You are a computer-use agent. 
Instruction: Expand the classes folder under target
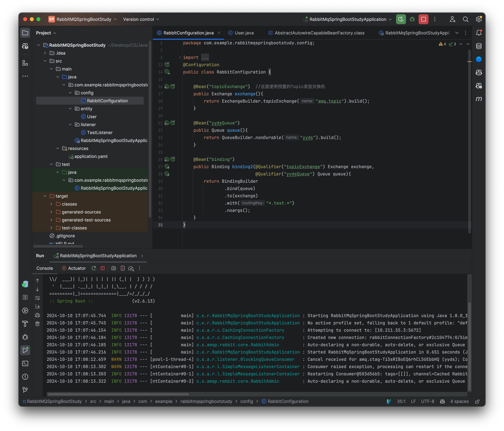click(x=51, y=204)
